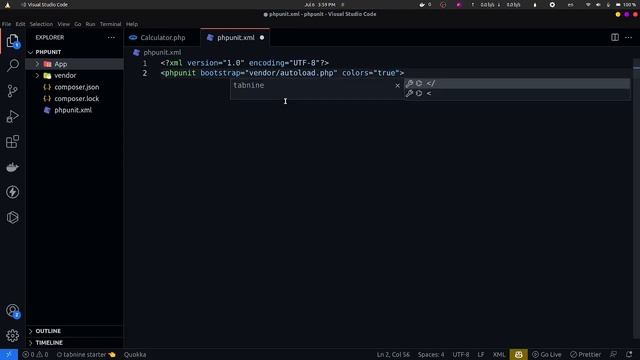
Task: Click the errors and warnings count in the status bar
Action: [x=35, y=354]
